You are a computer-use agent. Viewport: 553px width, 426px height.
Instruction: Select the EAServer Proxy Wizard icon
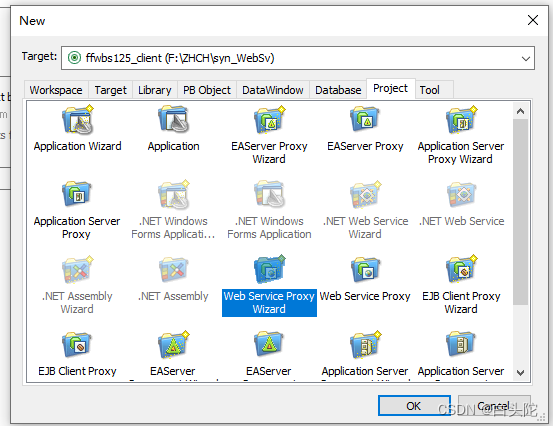(x=269, y=120)
